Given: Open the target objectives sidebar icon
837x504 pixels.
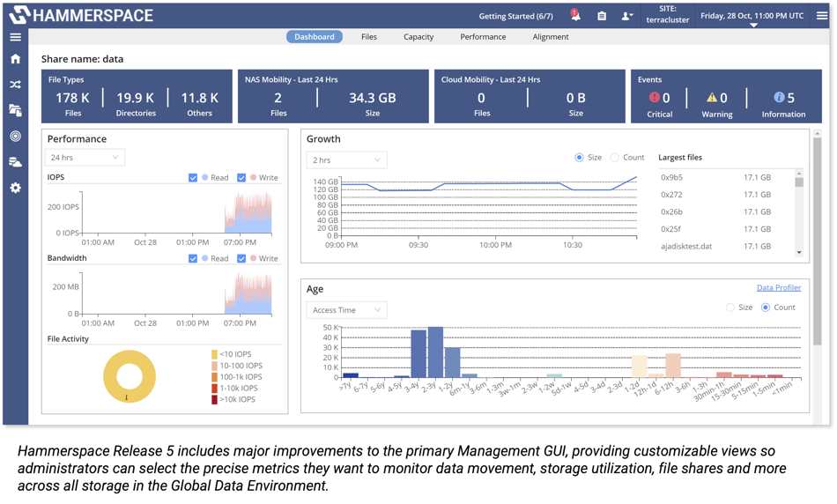Looking at the screenshot, I should coord(16,137).
